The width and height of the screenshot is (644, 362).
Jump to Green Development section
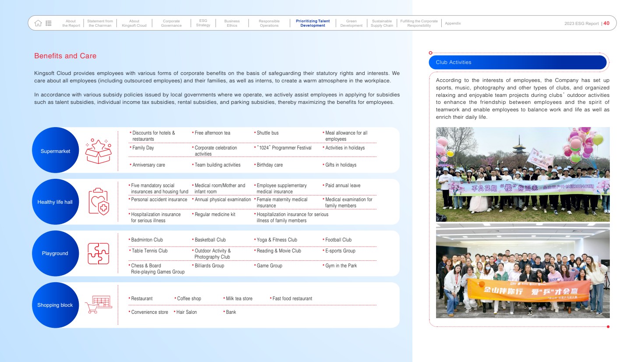coord(351,23)
